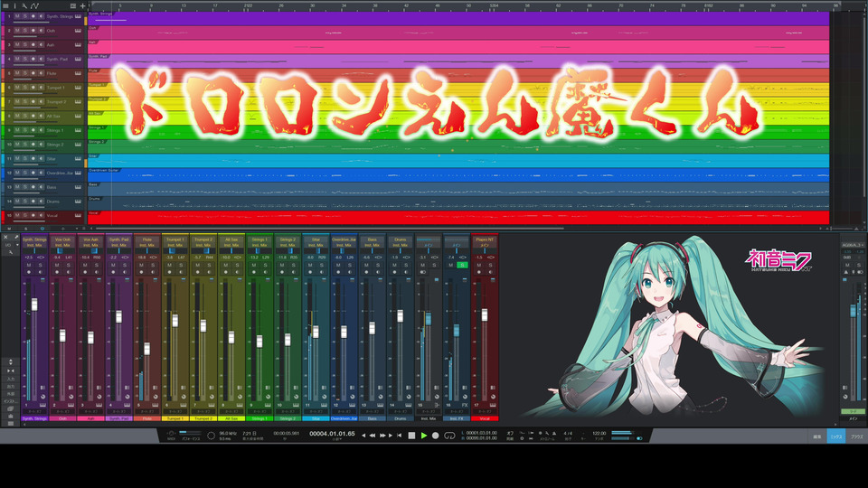The image size is (868, 488).
Task: Click the narrow/wide mixer arrows icon
Action: pos(11,371)
